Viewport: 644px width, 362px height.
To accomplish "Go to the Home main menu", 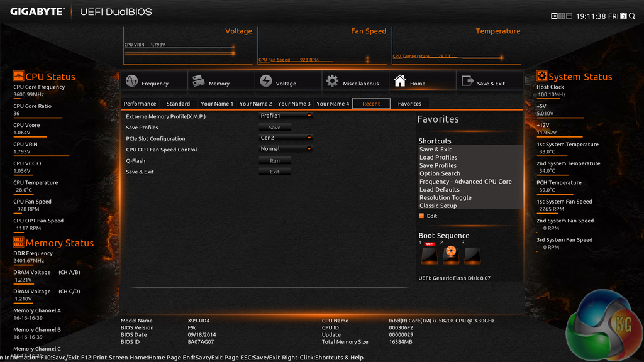I will [422, 81].
